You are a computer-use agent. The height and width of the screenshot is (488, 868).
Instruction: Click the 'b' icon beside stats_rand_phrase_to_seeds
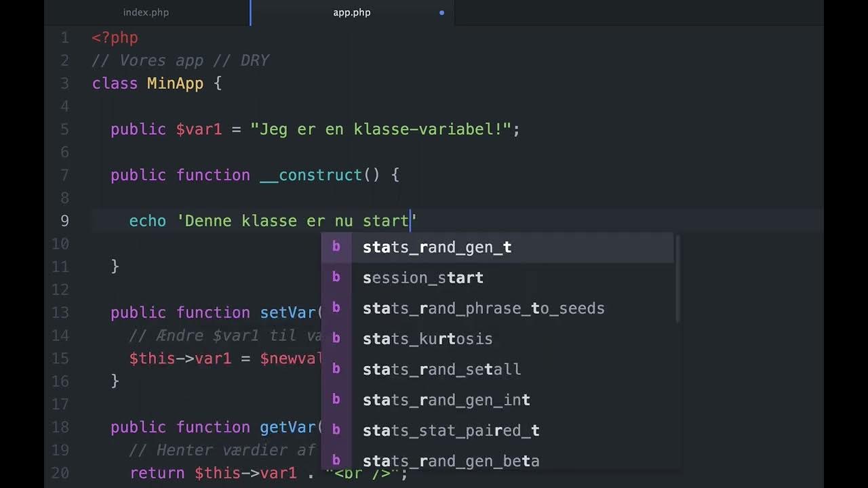point(337,308)
